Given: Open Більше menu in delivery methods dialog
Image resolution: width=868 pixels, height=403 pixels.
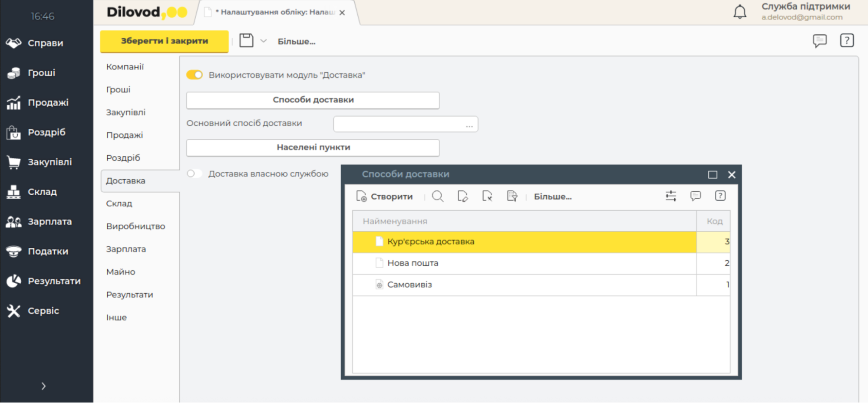Looking at the screenshot, I should [x=552, y=197].
